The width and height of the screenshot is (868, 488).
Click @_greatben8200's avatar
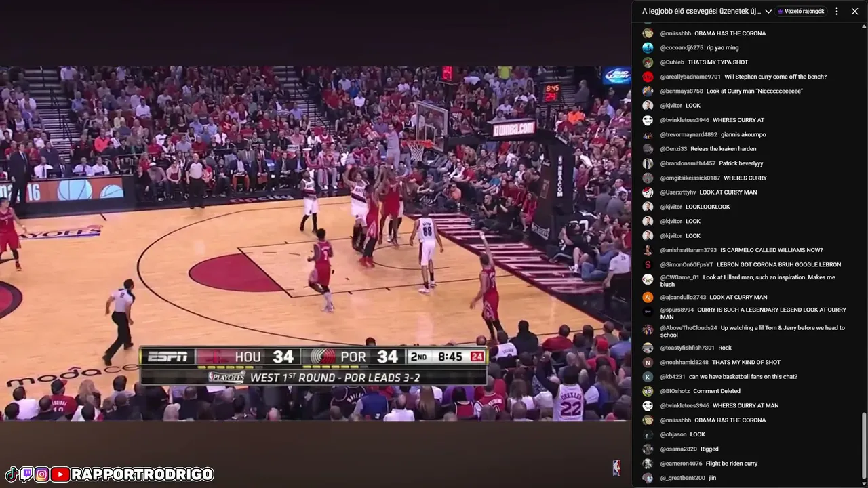click(648, 479)
